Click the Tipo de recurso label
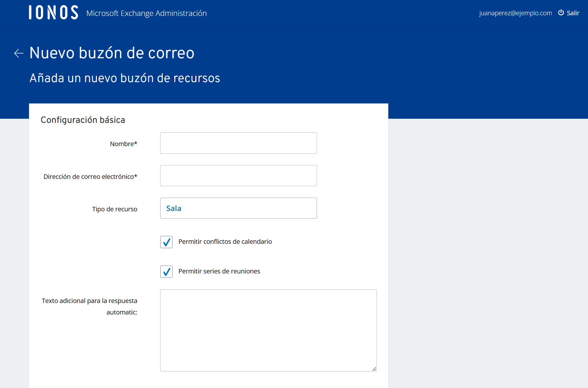The height and width of the screenshot is (388, 588). click(114, 209)
